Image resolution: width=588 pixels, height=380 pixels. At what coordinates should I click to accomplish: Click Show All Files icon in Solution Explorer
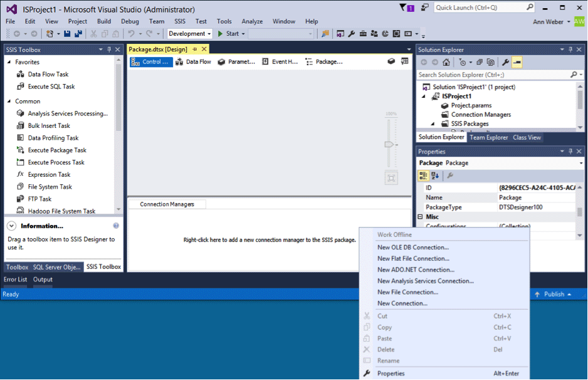490,62
